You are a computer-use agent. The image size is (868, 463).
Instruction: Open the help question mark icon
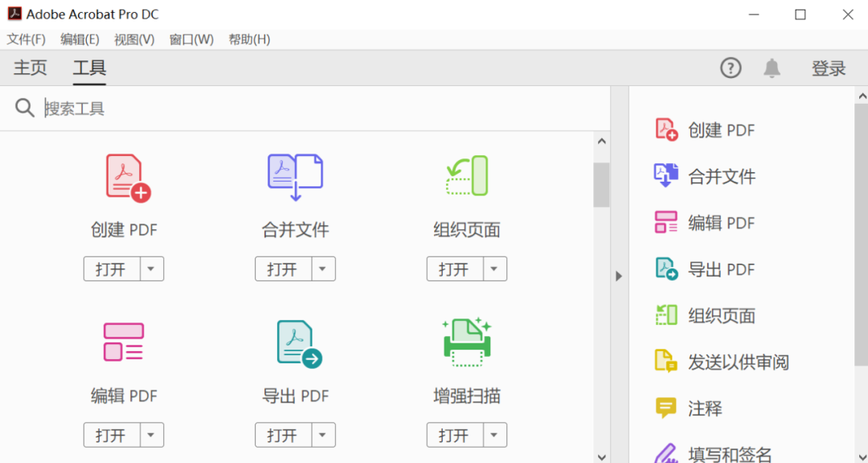point(731,68)
